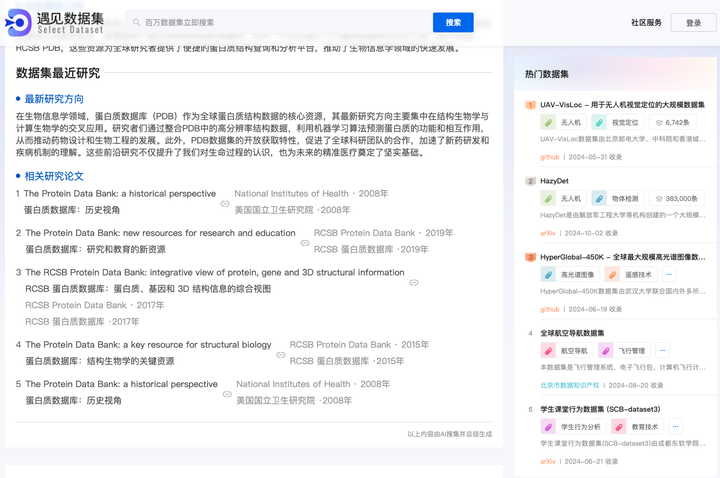Open 学生课堂行为数据集 (SCB-dataset3) title

pyautogui.click(x=600, y=409)
